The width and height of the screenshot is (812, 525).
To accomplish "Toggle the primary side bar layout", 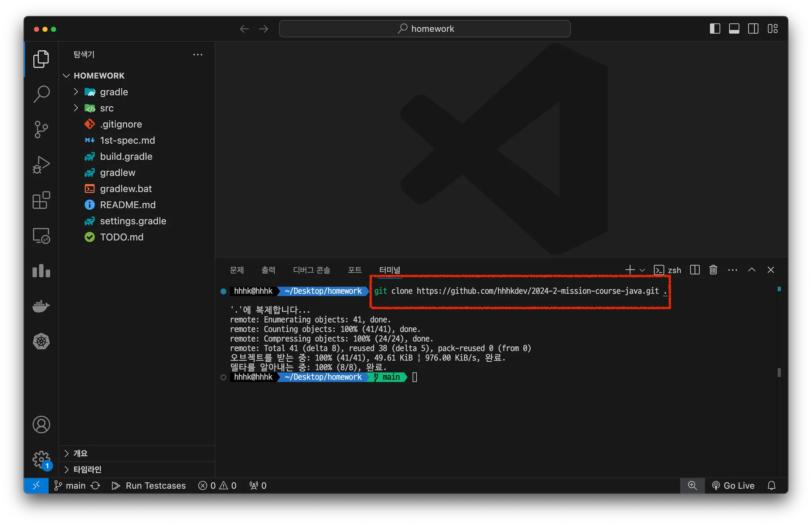I will (x=715, y=29).
